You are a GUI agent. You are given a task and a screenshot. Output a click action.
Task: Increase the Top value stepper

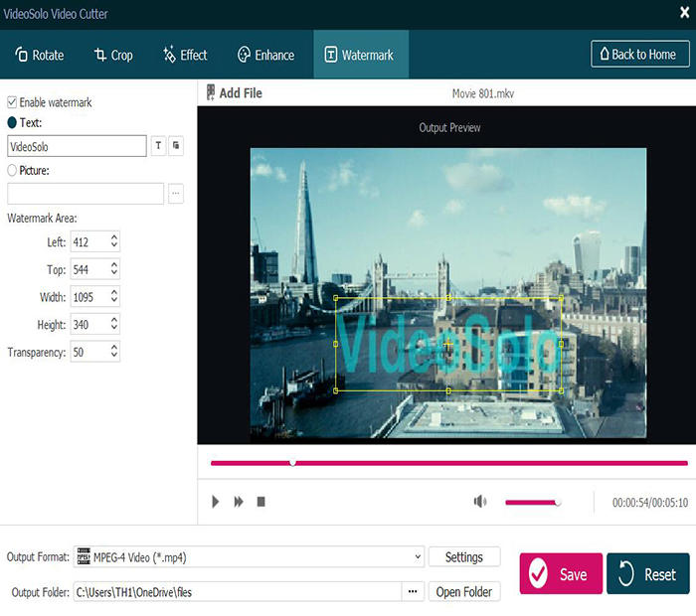[114, 264]
